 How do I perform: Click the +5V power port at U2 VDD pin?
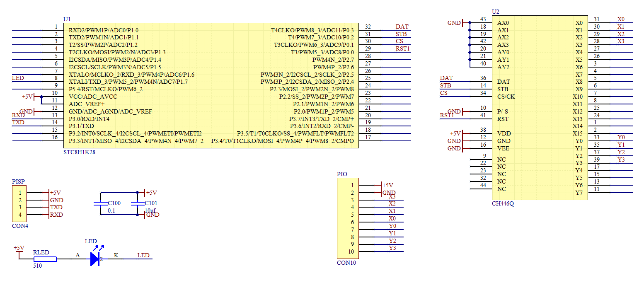(x=457, y=133)
